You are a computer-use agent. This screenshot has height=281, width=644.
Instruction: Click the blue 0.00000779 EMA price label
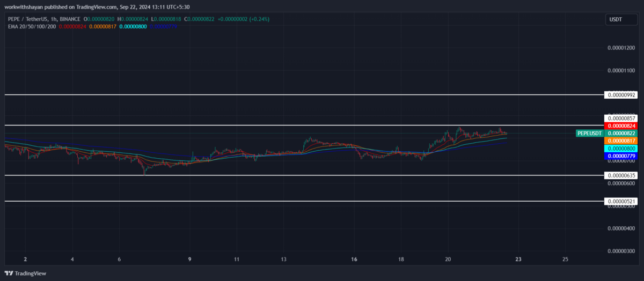click(621, 156)
